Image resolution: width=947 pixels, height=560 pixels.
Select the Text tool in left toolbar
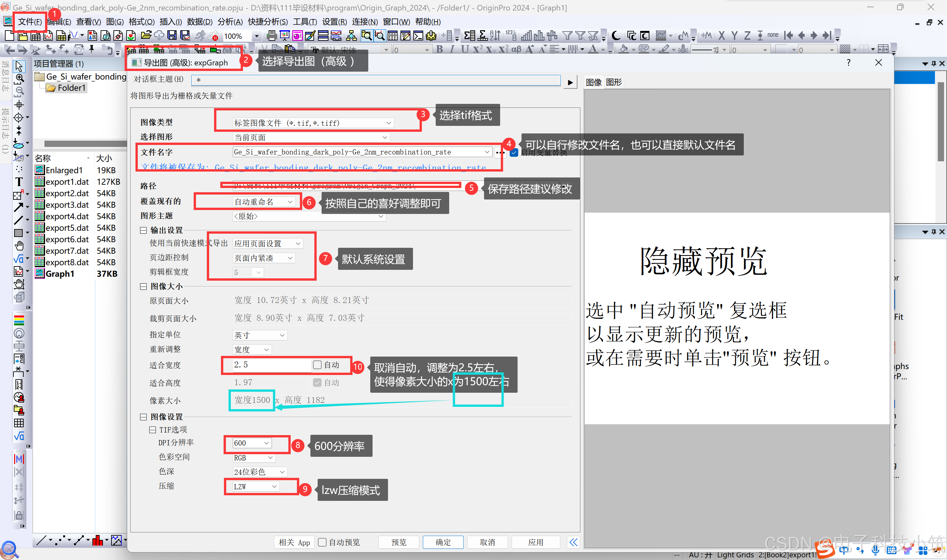point(19,182)
